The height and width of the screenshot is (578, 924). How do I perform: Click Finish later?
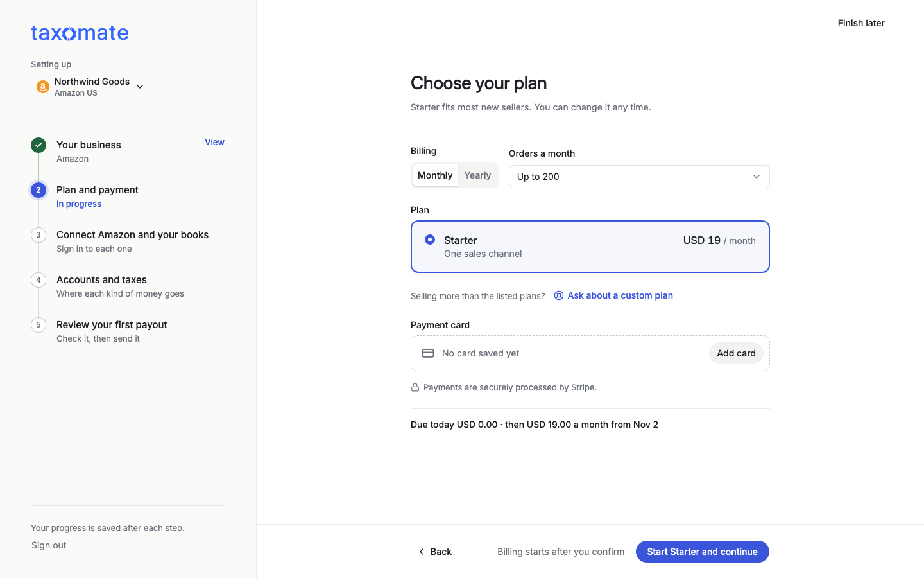coord(861,23)
